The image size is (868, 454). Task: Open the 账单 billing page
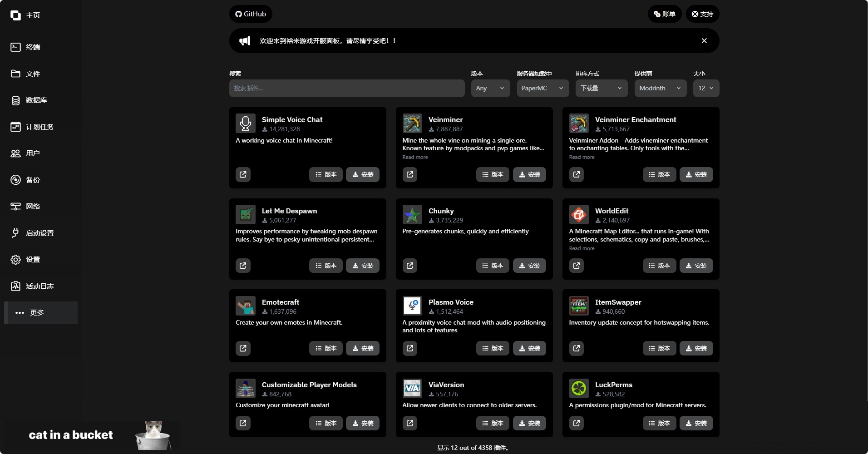[x=665, y=14]
